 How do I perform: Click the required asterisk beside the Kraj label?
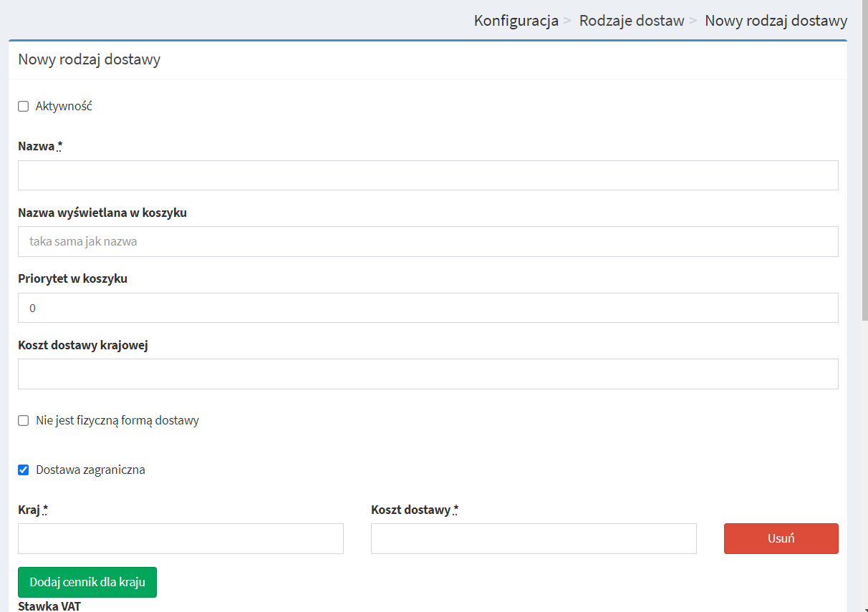(45, 510)
